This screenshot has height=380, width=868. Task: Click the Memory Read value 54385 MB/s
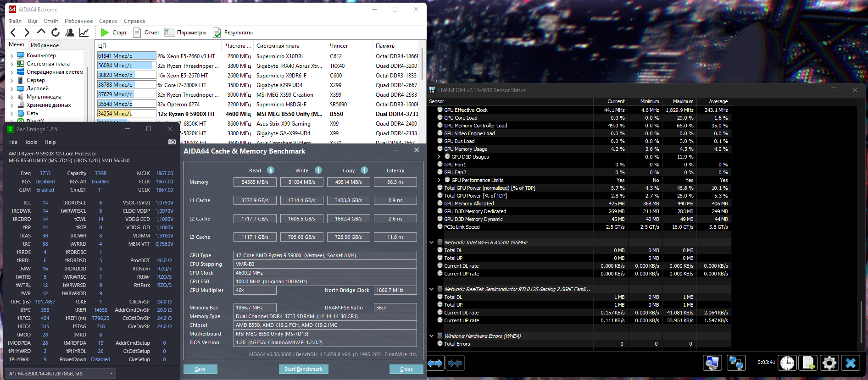tap(255, 182)
